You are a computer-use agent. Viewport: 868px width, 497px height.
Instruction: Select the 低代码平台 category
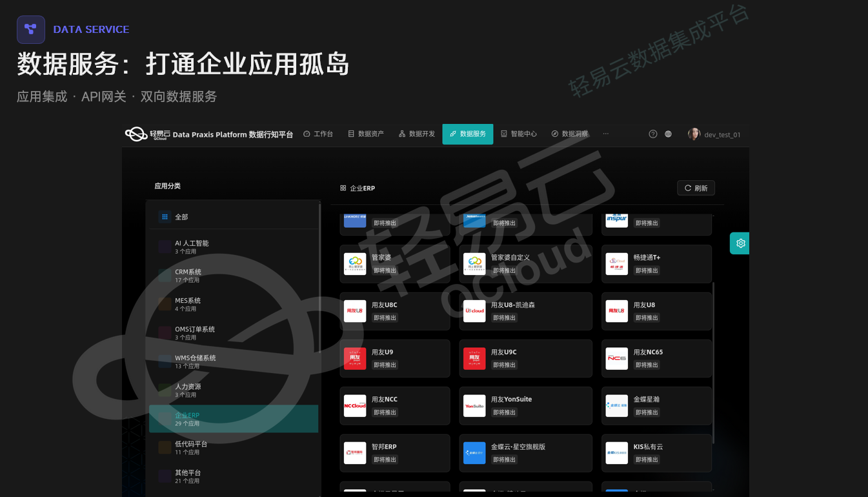coord(191,447)
